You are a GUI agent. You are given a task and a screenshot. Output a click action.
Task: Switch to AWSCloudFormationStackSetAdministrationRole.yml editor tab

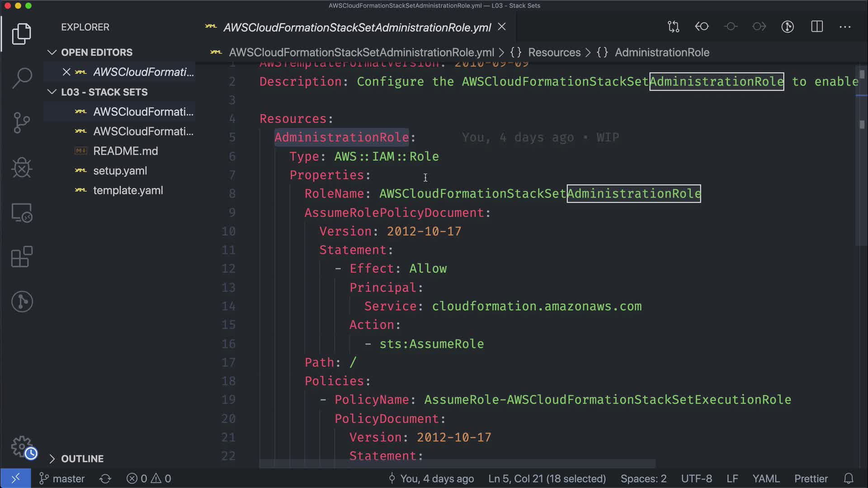click(x=357, y=28)
